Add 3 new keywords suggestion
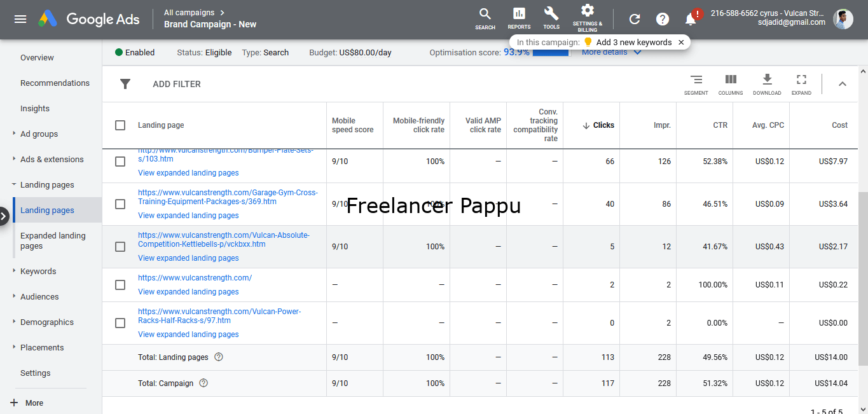Image resolution: width=868 pixels, height=414 pixels. tap(634, 43)
